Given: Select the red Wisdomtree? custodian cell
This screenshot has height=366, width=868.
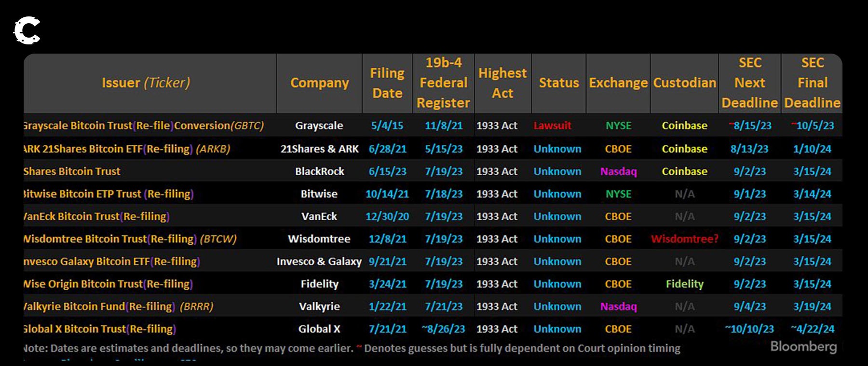Looking at the screenshot, I should coord(684,239).
